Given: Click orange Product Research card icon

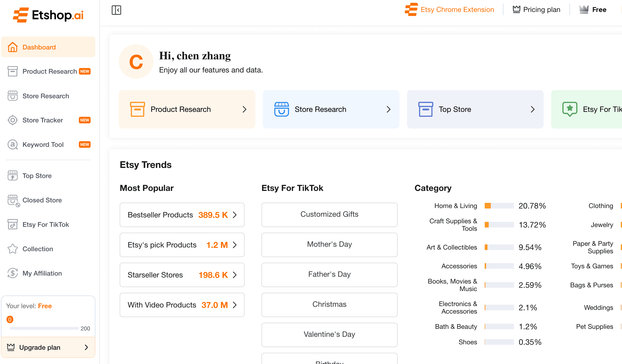Looking at the screenshot, I should (x=138, y=109).
